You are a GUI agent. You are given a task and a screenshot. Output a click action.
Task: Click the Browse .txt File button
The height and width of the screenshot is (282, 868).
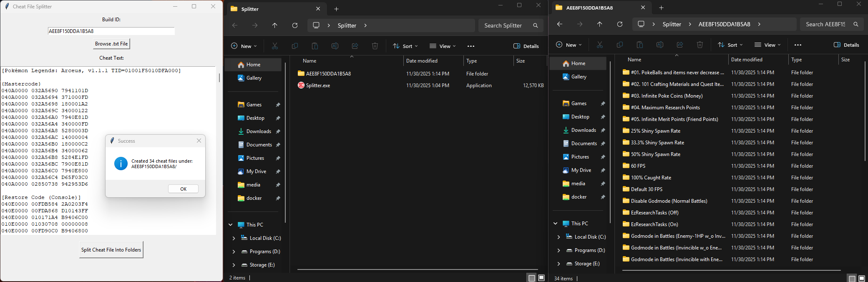tap(111, 44)
